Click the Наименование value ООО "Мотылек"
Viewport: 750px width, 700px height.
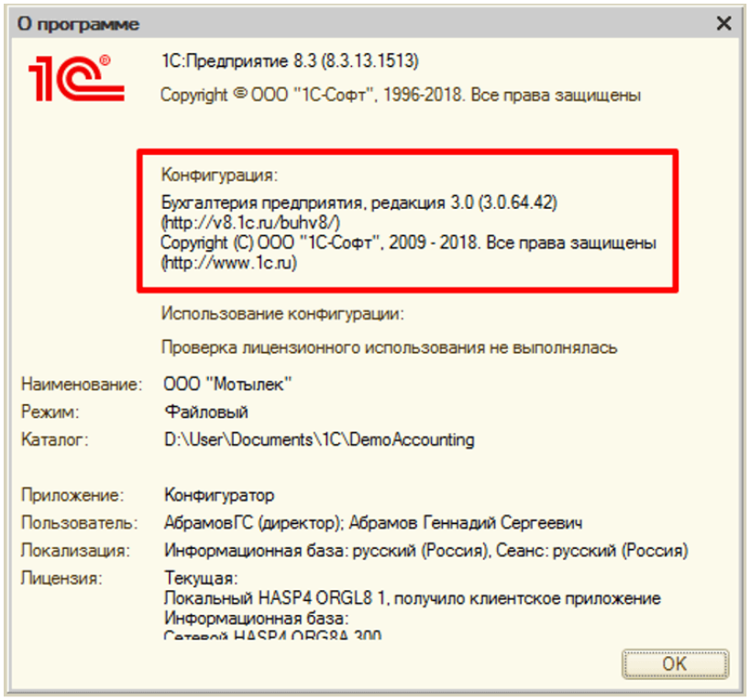[226, 384]
